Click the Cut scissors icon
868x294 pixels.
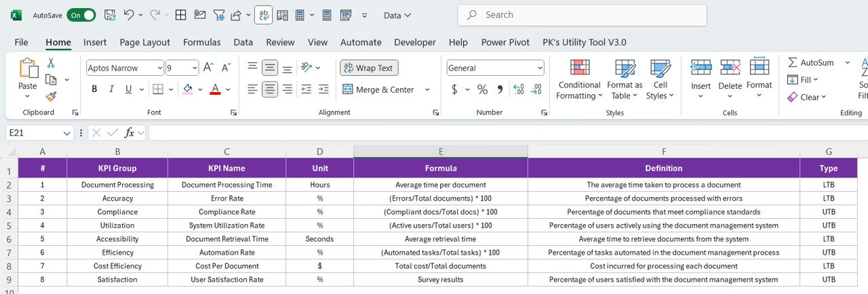(x=51, y=63)
